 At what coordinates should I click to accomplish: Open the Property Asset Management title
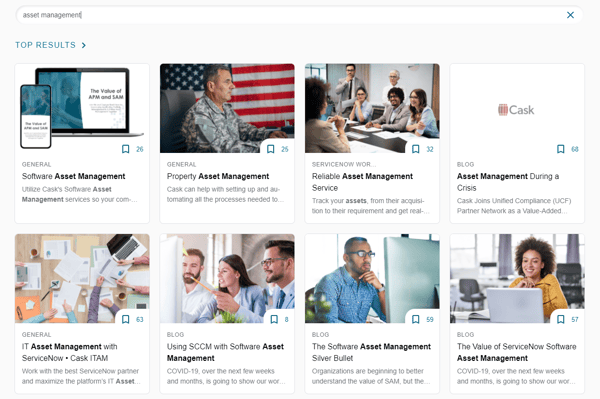point(218,176)
